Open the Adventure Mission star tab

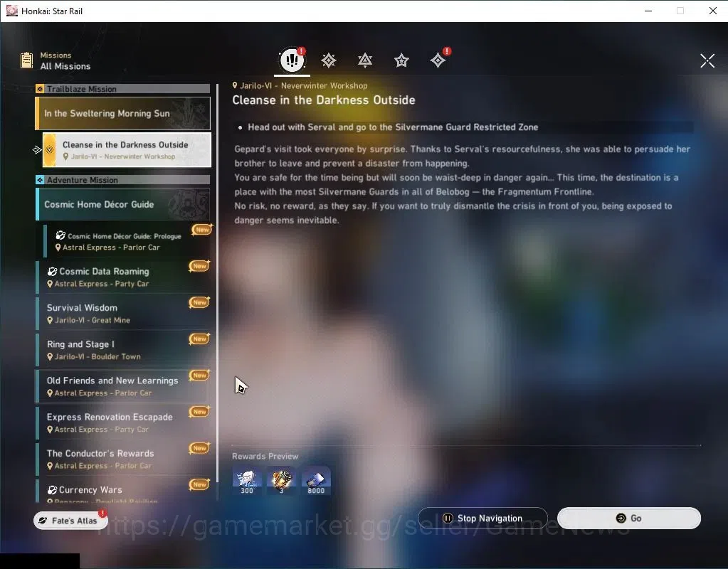click(x=401, y=60)
